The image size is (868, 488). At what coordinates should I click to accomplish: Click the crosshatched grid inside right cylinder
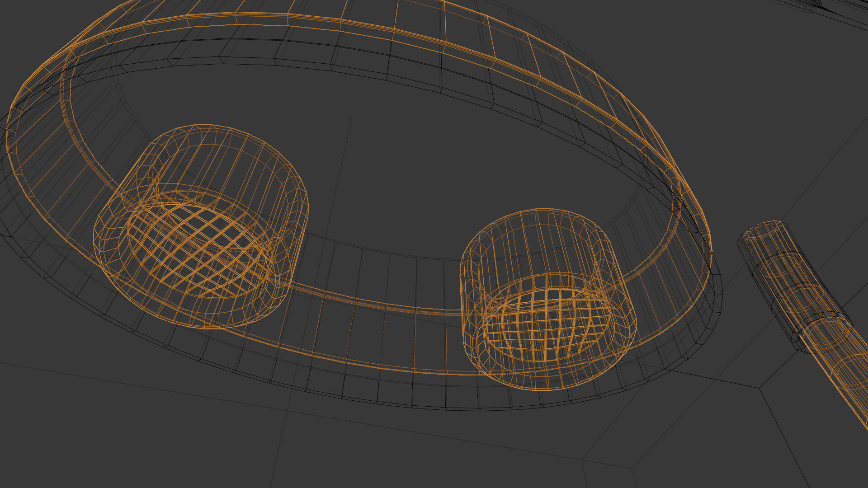[x=547, y=324]
